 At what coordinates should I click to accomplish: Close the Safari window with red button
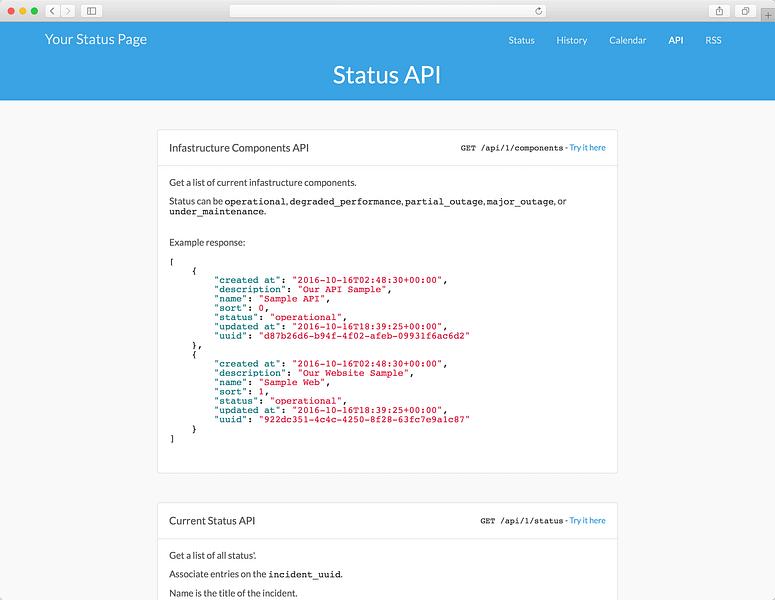(11, 11)
